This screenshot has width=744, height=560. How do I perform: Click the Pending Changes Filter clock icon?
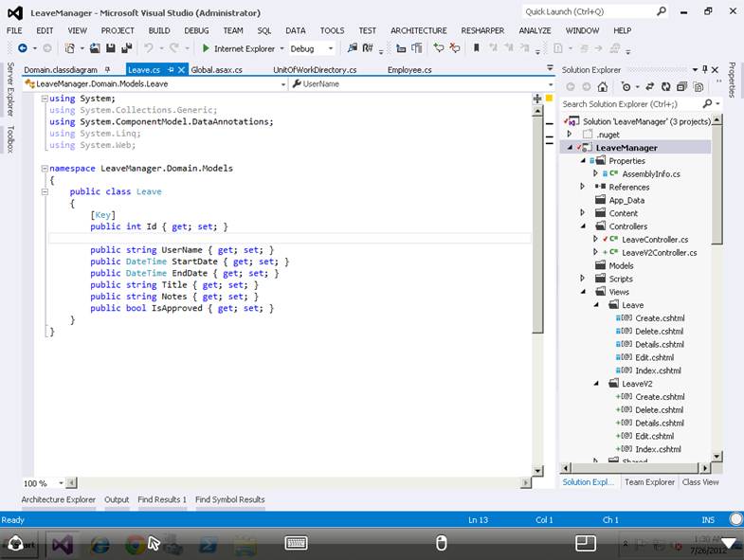[626, 87]
